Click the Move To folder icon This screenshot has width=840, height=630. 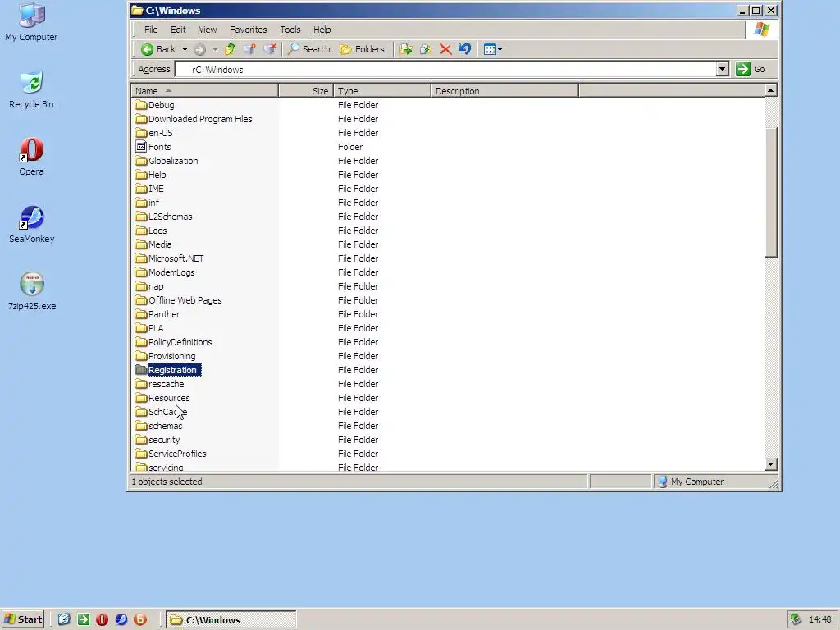[x=406, y=49]
